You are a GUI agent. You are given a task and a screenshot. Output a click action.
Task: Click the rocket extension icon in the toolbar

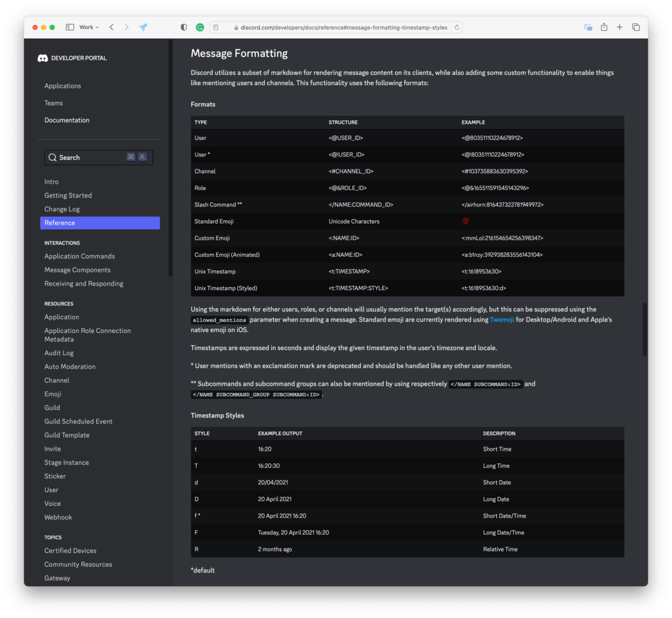(143, 27)
